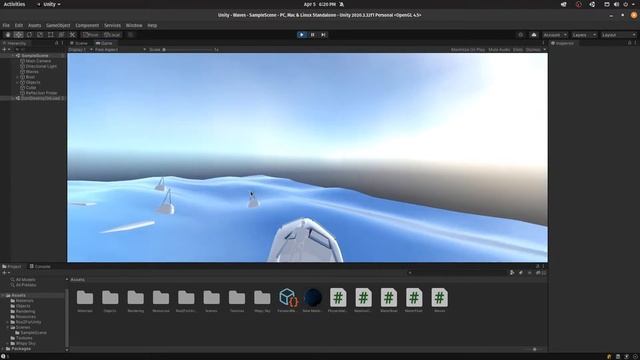Toggle the Local/Global handle rotation
640x360 pixels.
tap(112, 35)
